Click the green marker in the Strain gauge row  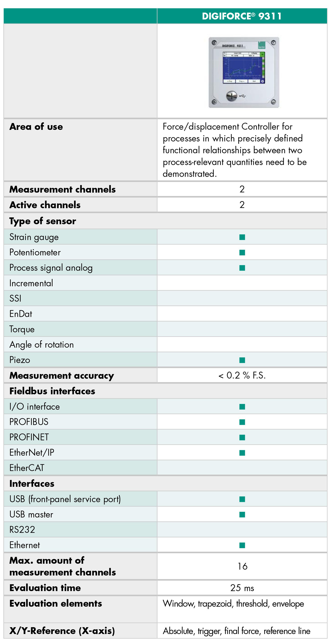click(x=242, y=237)
